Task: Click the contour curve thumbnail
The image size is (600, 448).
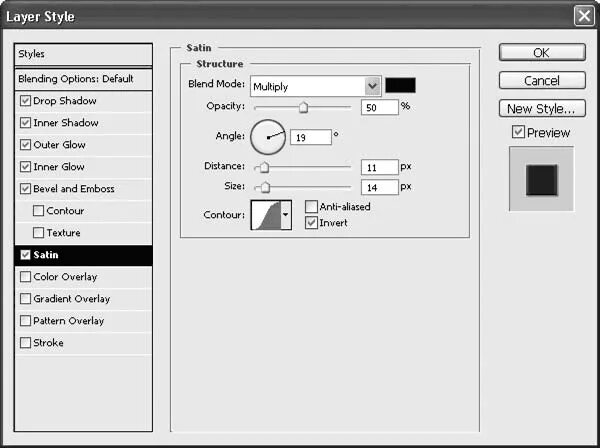Action: click(x=266, y=215)
